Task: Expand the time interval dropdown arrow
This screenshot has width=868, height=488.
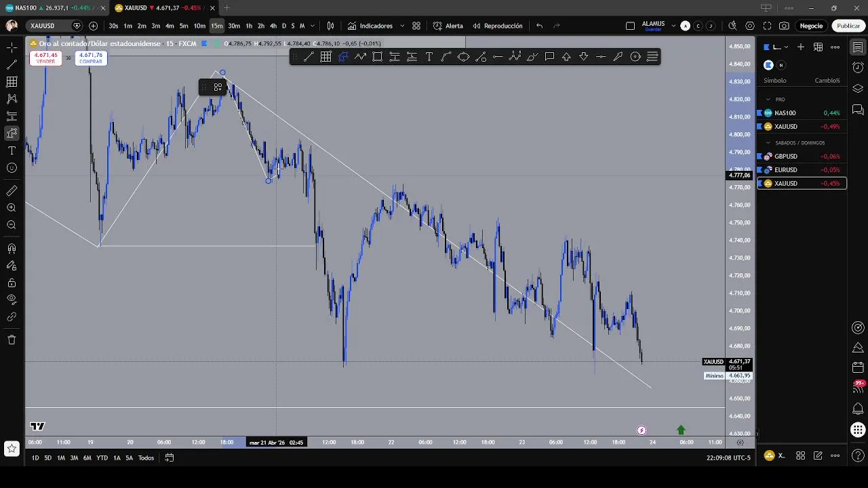Action: 312,26
